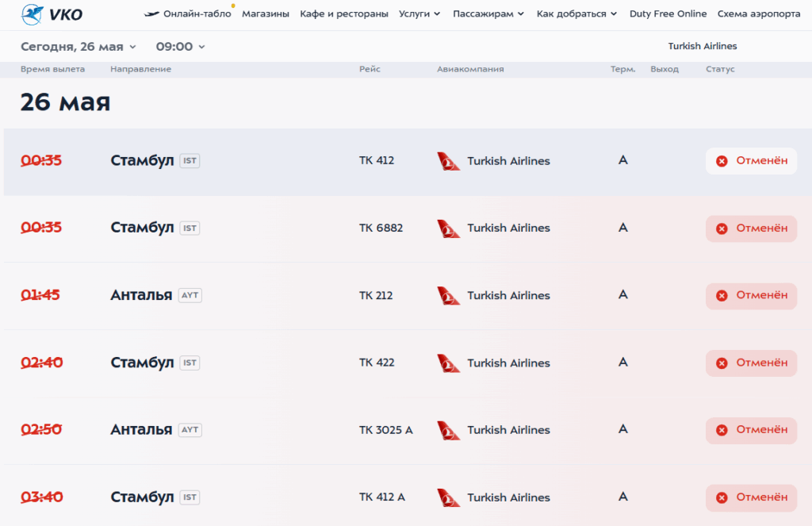Click Анталья destination in TK 3025 A row
This screenshot has width=812, height=526.
[x=141, y=430]
